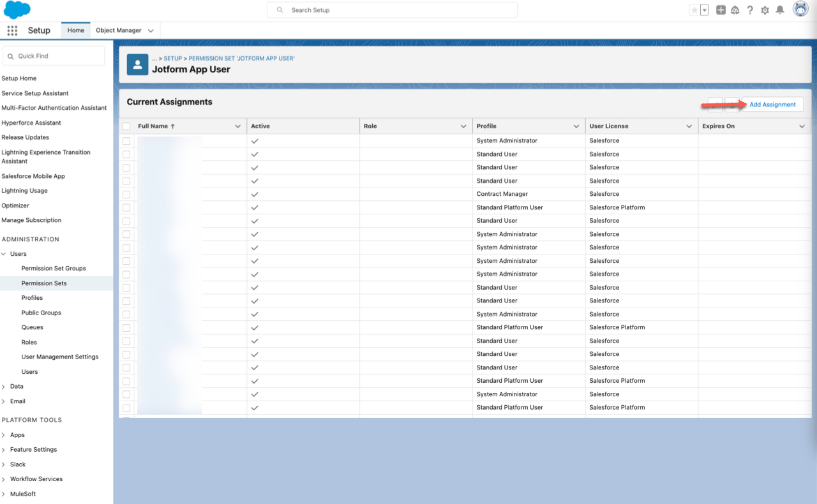The image size is (817, 504).
Task: Open Hyperforce Assistant
Action: click(x=31, y=122)
